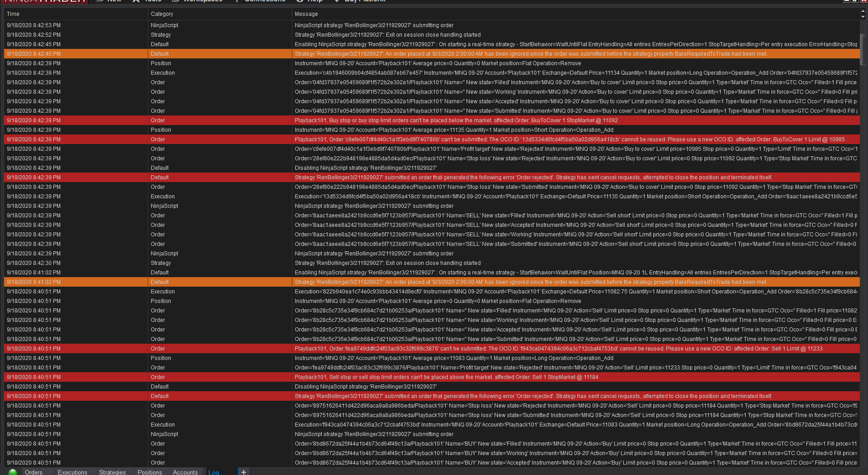
Task: Select the 8:42:53 PM NinjaScript submitting order row
Action: tap(432, 25)
